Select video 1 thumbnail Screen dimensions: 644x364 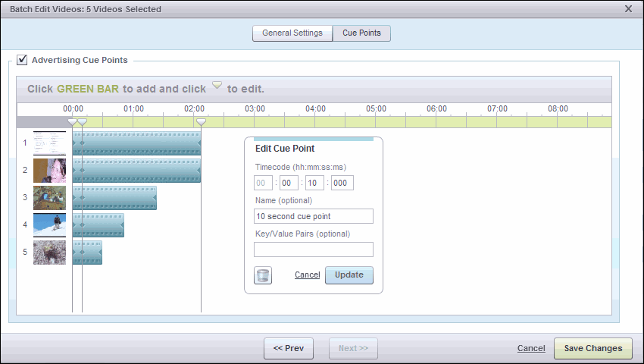click(50, 143)
